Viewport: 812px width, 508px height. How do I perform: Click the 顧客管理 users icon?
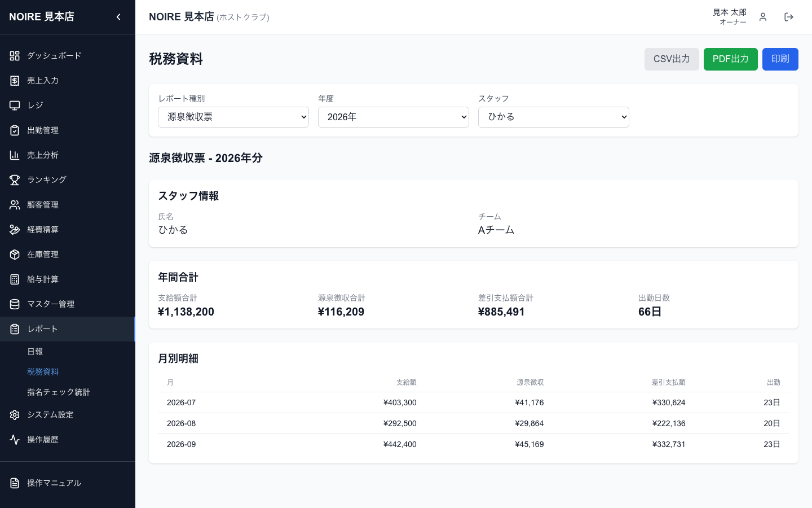coord(15,205)
